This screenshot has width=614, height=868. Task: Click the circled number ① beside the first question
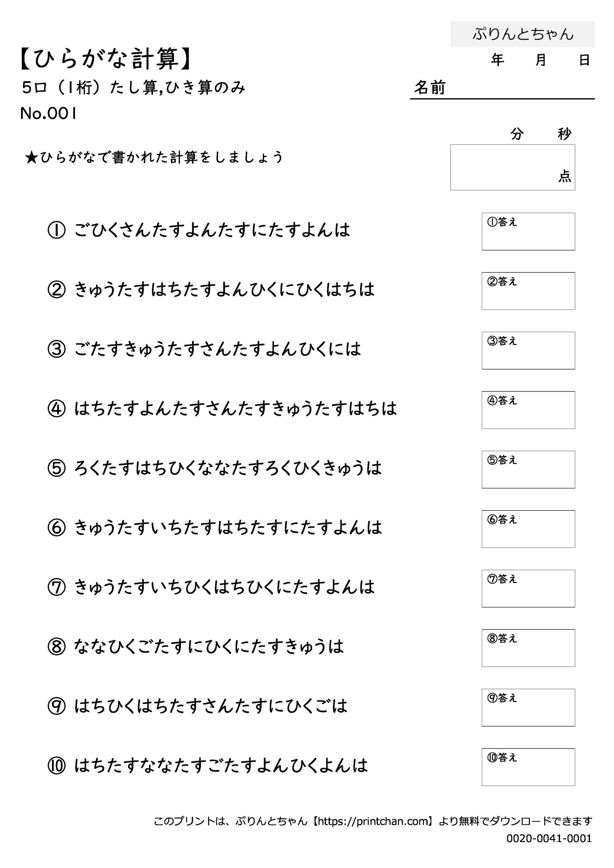coord(57,230)
